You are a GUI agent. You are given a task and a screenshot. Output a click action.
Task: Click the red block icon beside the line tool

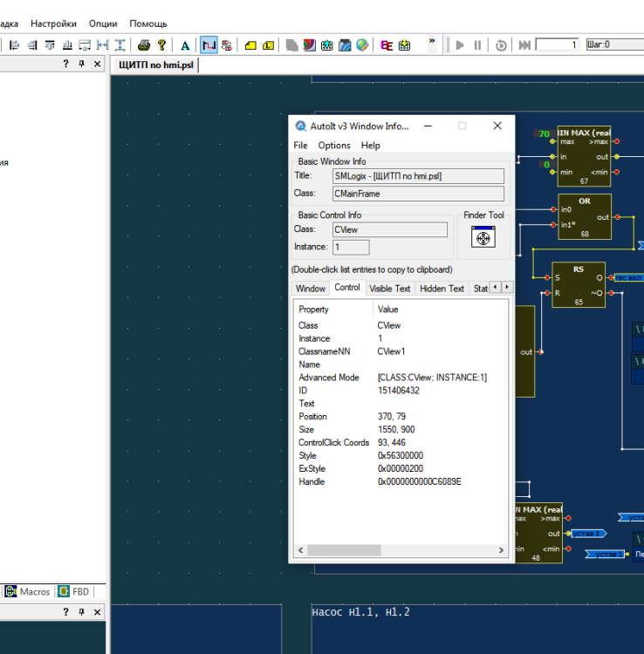pyautogui.click(x=227, y=45)
